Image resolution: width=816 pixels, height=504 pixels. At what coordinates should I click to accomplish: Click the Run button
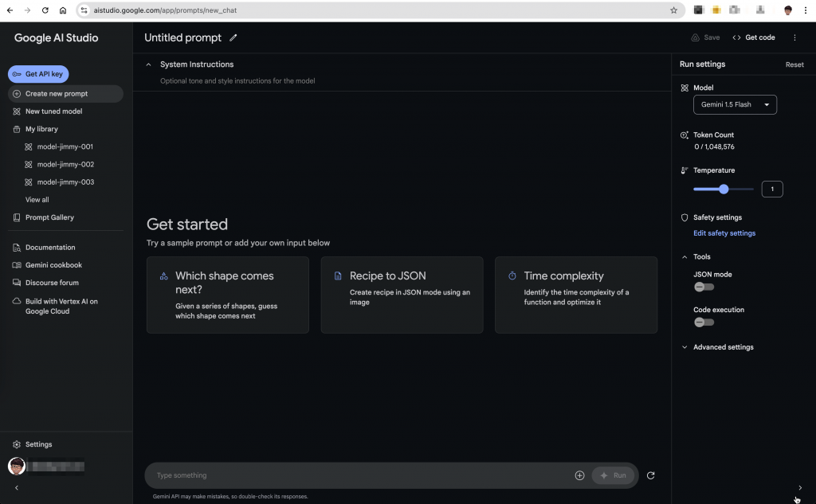tap(613, 475)
